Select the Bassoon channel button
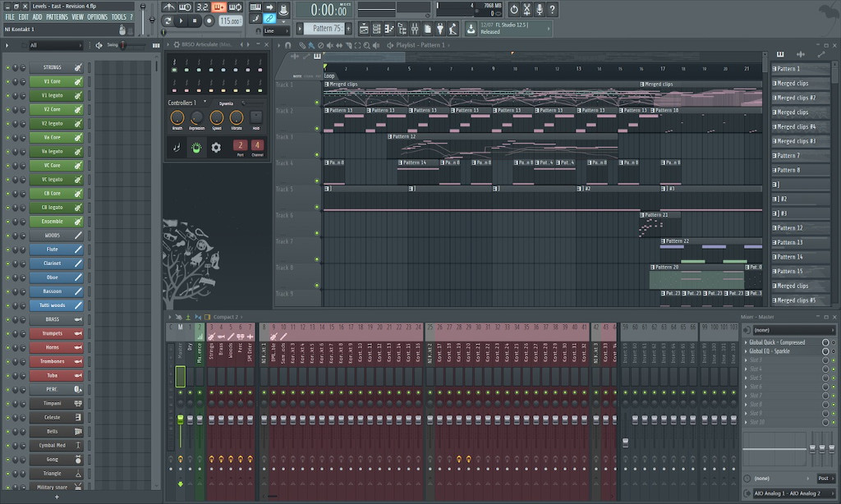This screenshot has height=504, width=841. coord(52,291)
